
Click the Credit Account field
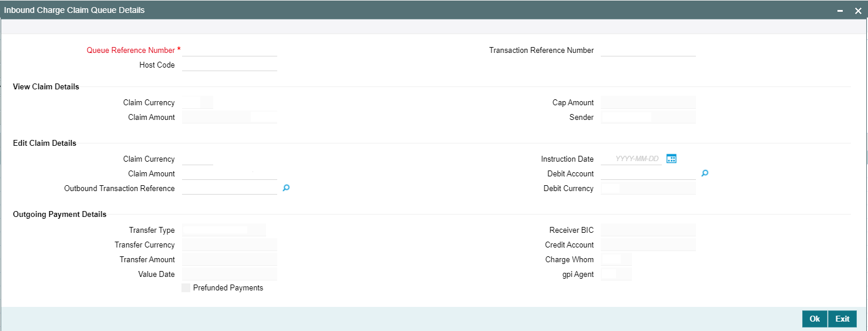coord(648,245)
